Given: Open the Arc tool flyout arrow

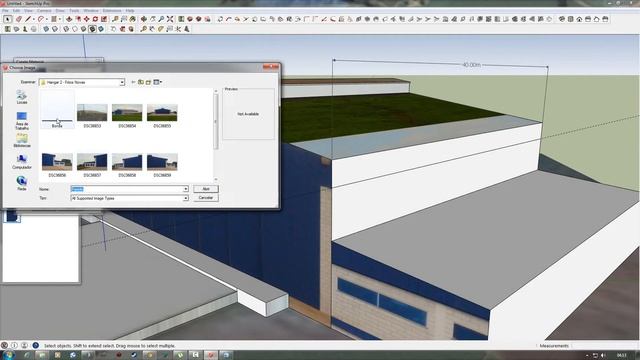Looking at the screenshot, I should click(47, 19).
